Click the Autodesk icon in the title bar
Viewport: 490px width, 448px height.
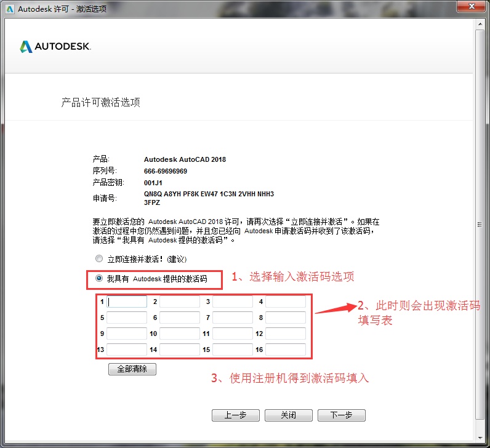pos(9,8)
